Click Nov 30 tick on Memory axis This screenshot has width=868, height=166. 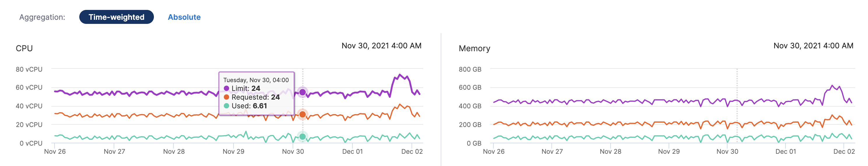coord(727,151)
